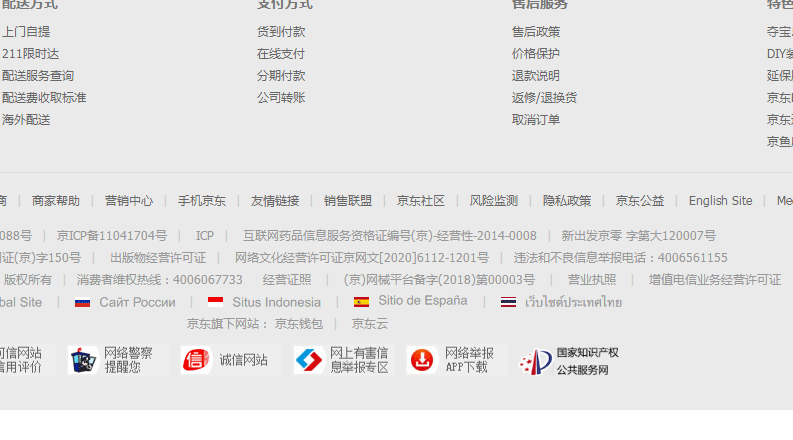
Task: Open 手机京东 footer link
Action: pos(202,201)
